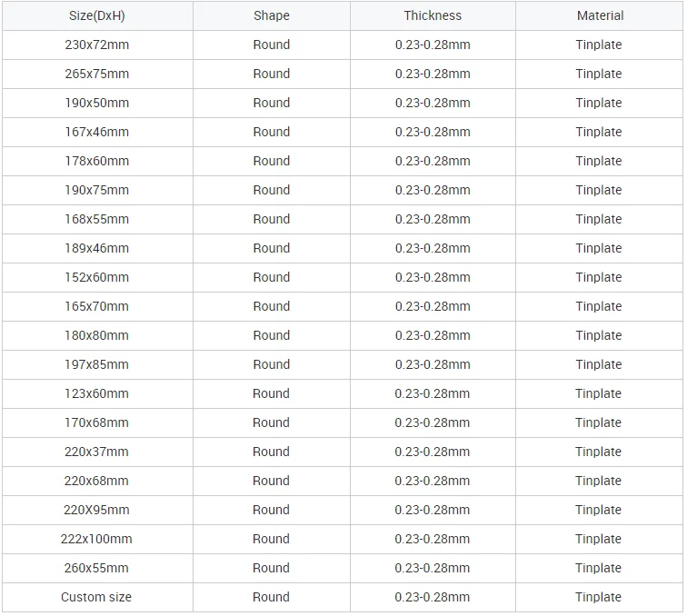
Task: Click the Material column header
Action: (x=599, y=15)
